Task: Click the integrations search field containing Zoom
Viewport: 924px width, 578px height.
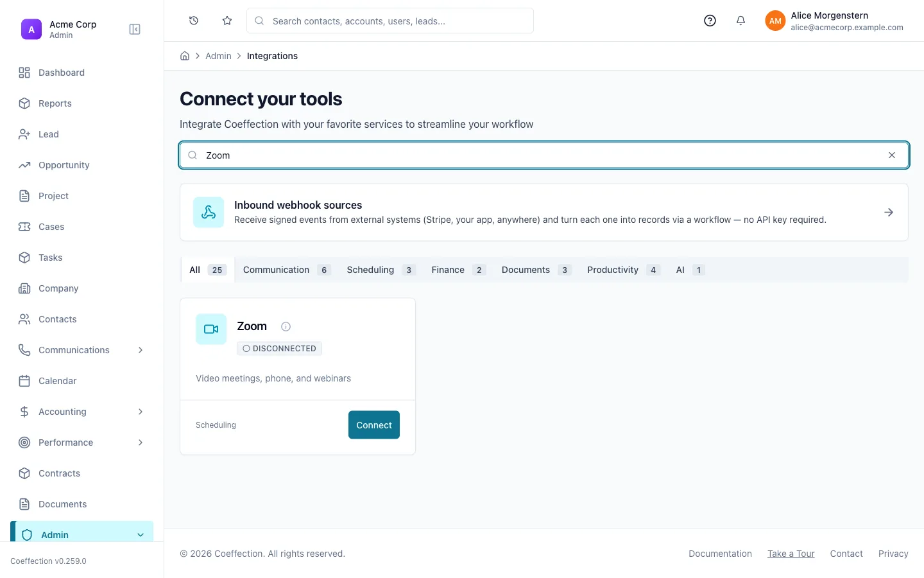Action: 544,155
